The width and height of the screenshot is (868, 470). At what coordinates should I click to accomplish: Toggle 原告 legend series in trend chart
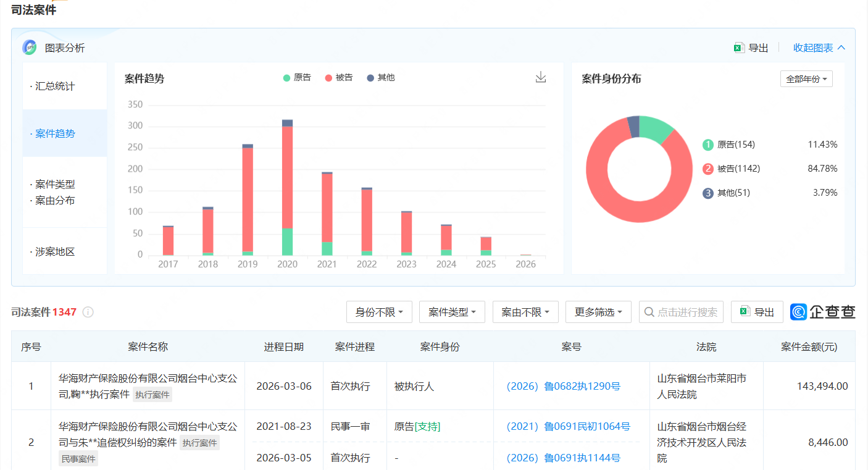[297, 78]
